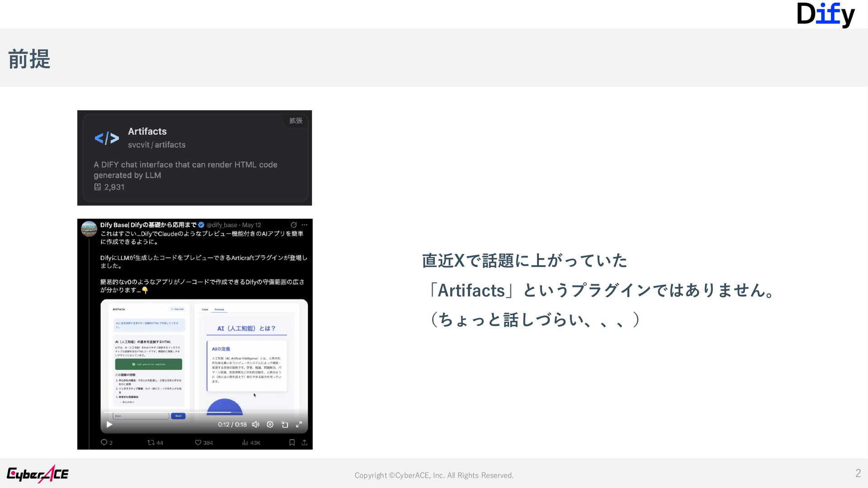Click the 拡張 tag on the plugin card
Viewport: 868px width, 488px height.
click(x=296, y=121)
